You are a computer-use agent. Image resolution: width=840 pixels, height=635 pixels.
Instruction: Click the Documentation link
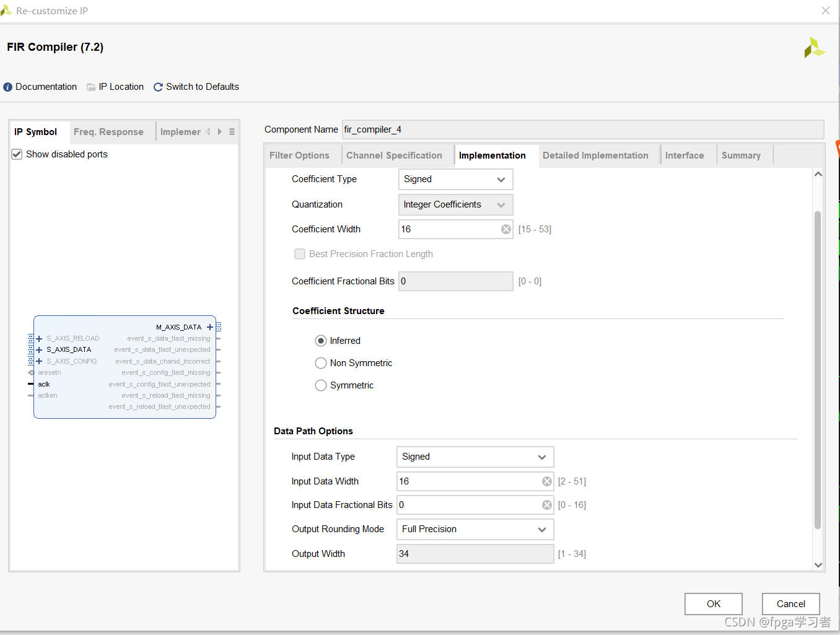46,87
